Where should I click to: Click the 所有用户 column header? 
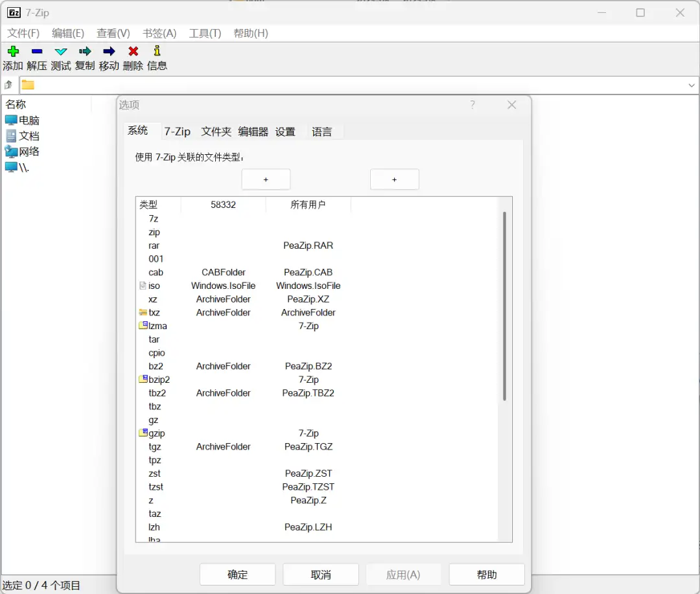pos(308,205)
